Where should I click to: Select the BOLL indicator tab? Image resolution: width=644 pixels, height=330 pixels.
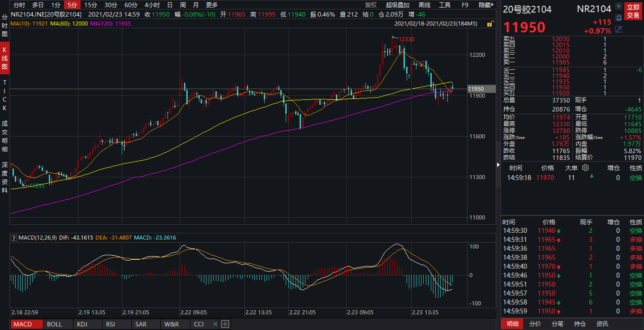click(58, 324)
